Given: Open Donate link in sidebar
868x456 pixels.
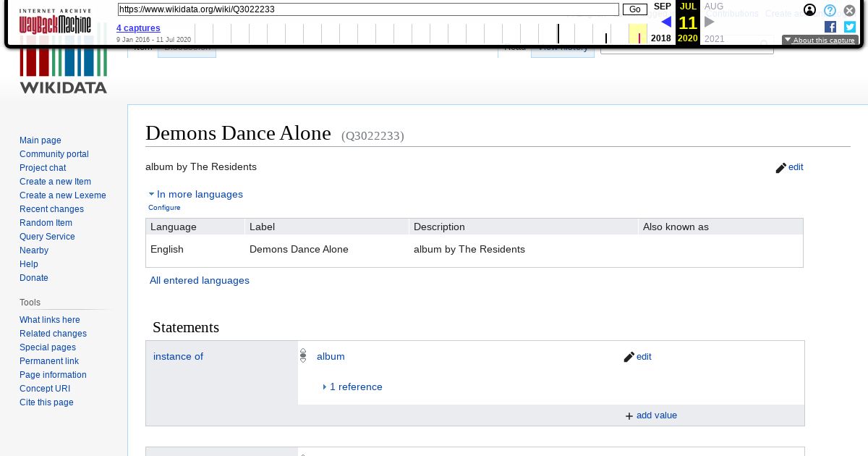Looking at the screenshot, I should (34, 278).
